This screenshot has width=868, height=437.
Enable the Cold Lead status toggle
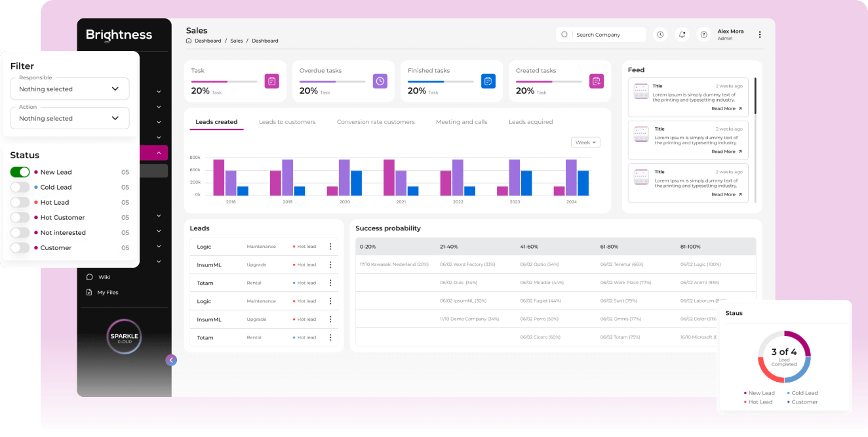(20, 187)
